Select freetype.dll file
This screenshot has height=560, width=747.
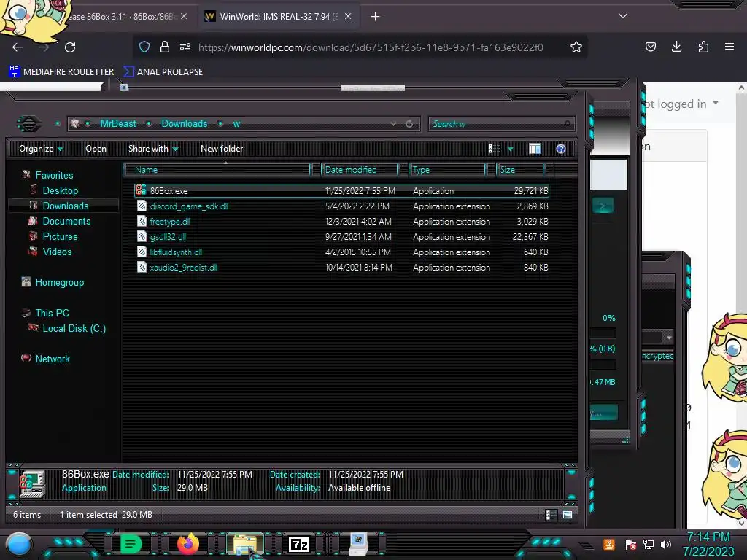pyautogui.click(x=341, y=222)
